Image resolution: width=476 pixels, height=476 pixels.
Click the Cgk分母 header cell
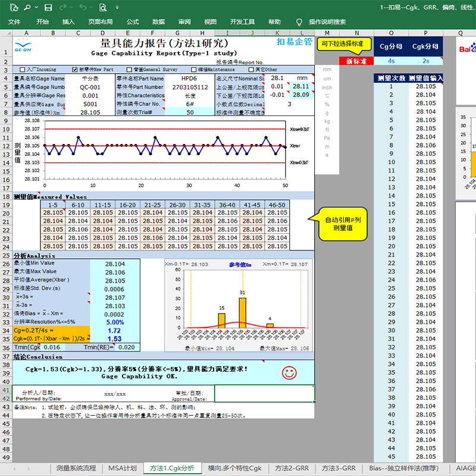tap(425, 46)
